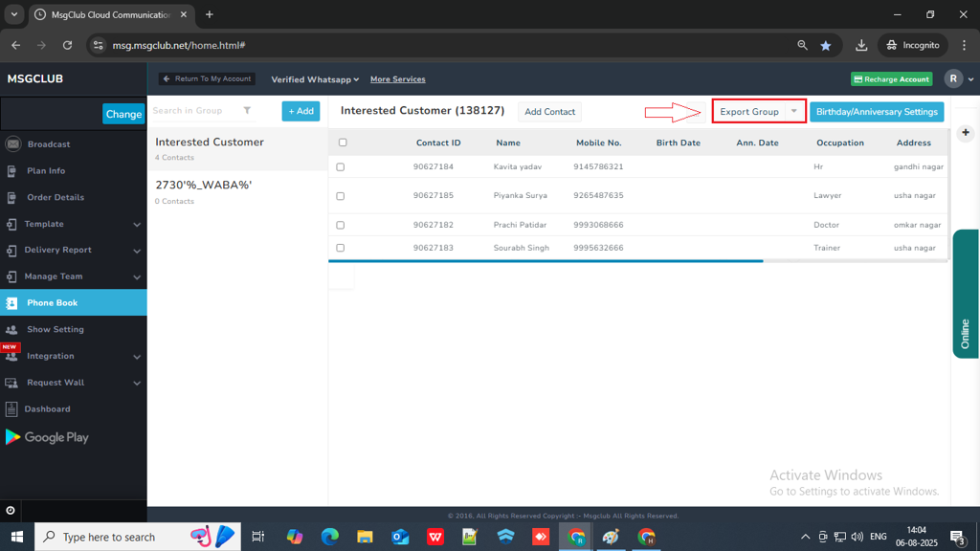Click the Incognito indicator

click(913, 45)
